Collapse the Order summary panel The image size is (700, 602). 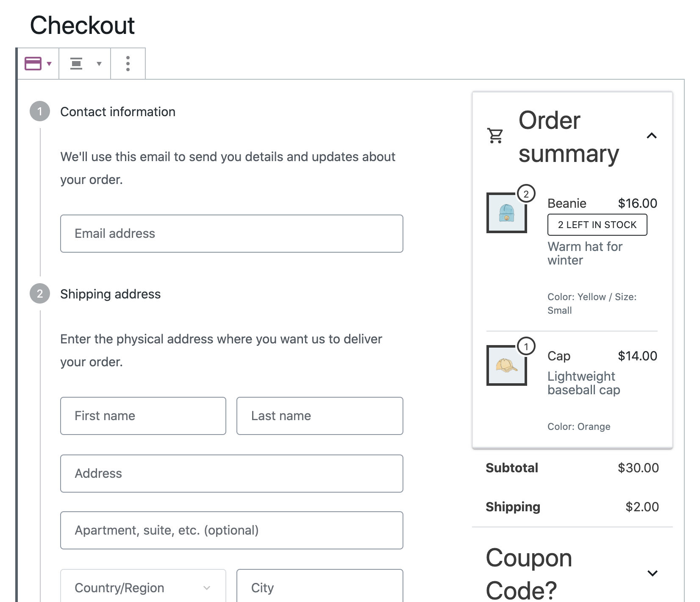point(652,136)
